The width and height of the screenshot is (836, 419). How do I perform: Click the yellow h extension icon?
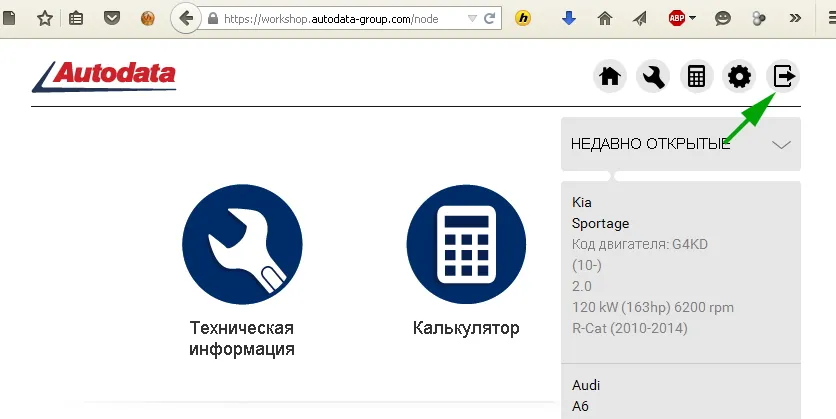coord(523,19)
